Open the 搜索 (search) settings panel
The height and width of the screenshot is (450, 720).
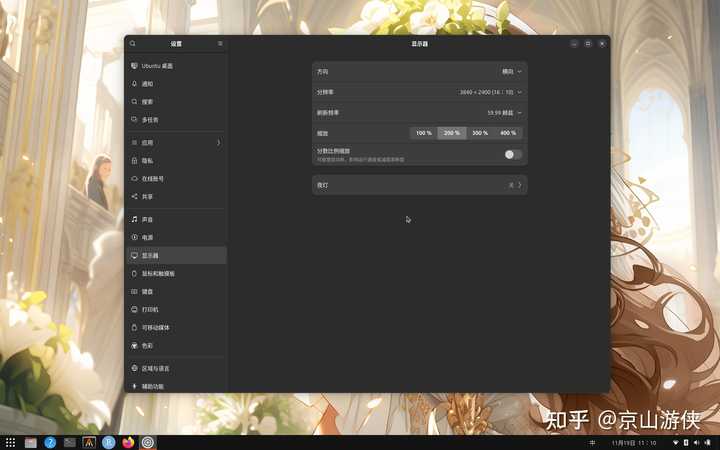tap(177, 102)
